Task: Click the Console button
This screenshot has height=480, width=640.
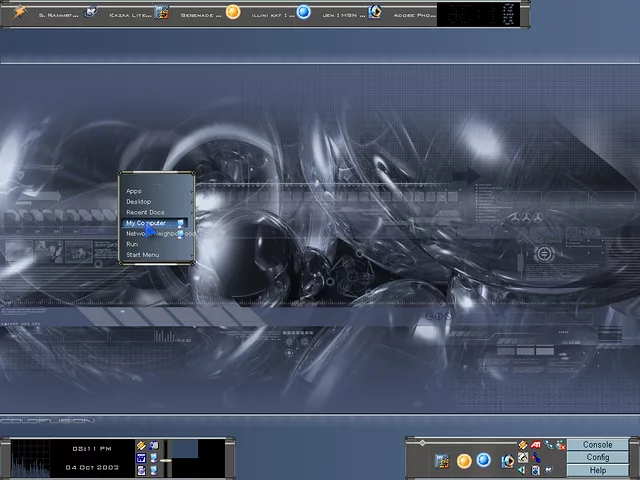Action: (x=598, y=444)
